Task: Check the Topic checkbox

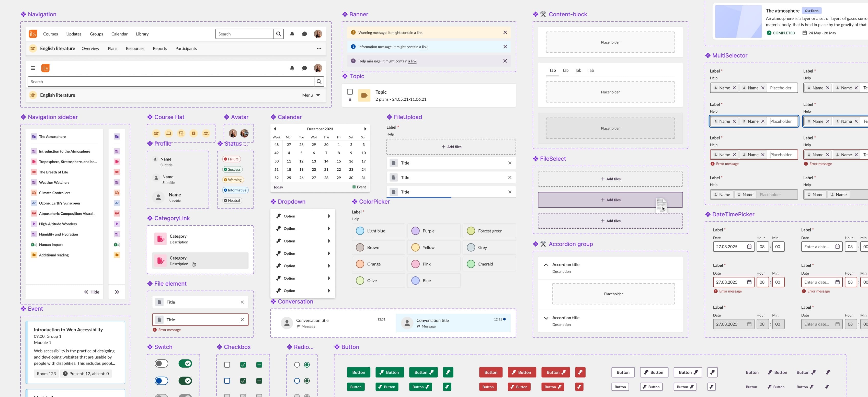Action: [x=350, y=92]
